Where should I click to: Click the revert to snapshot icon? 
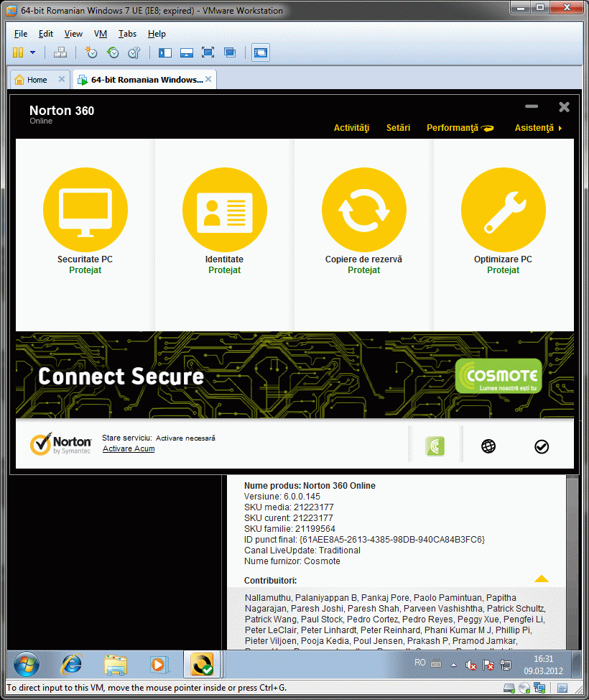pos(113,52)
